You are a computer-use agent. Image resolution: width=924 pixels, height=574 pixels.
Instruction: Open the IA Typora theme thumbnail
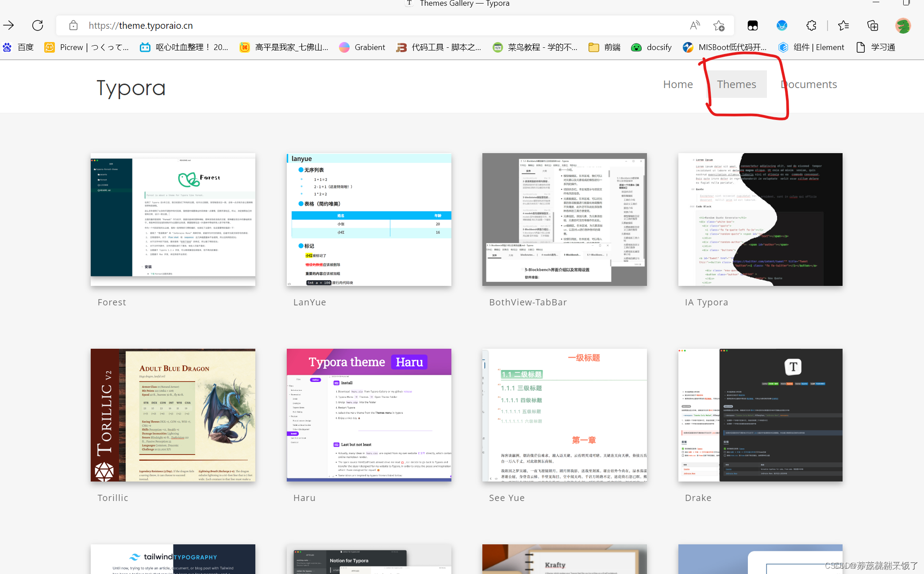pos(760,220)
